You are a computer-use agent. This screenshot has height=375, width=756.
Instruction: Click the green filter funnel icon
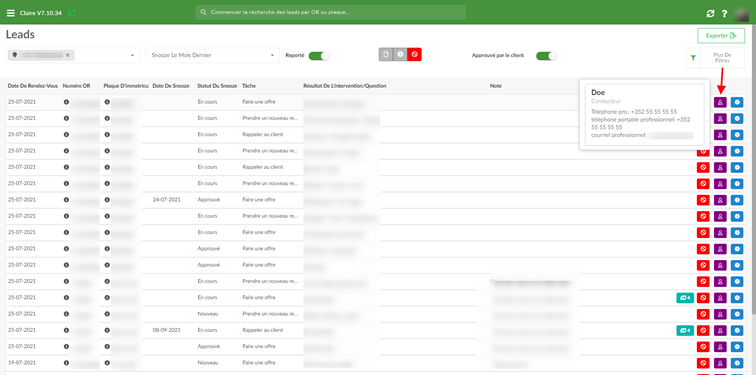693,58
